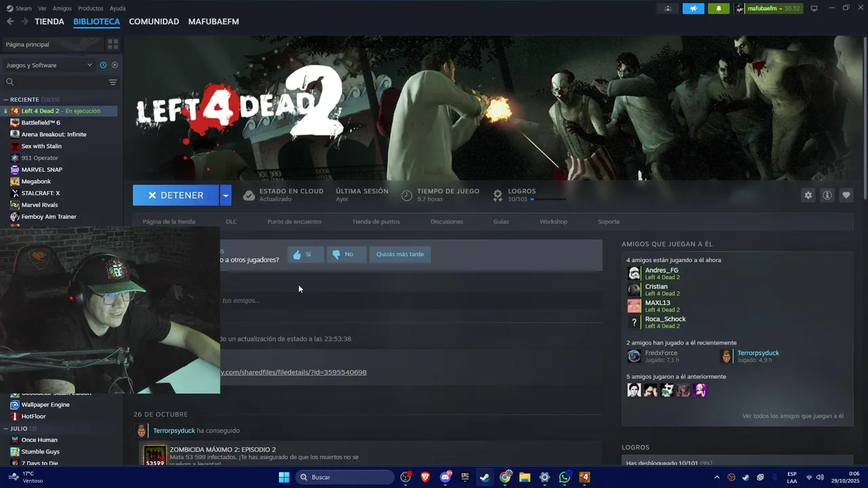The width and height of the screenshot is (868, 488).
Task: Open the dropdown arrow next to DETENER
Action: (x=226, y=195)
